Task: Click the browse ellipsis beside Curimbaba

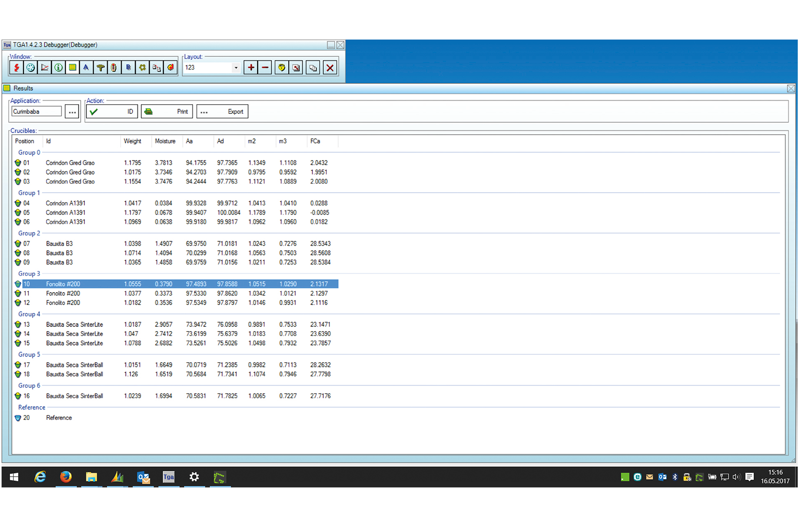Action: (72, 112)
